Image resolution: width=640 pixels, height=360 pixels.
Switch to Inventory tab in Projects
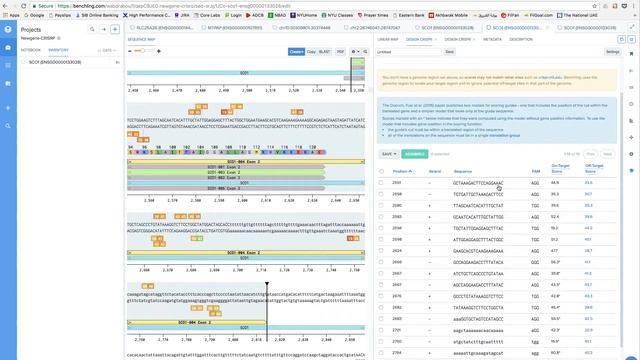click(x=58, y=50)
